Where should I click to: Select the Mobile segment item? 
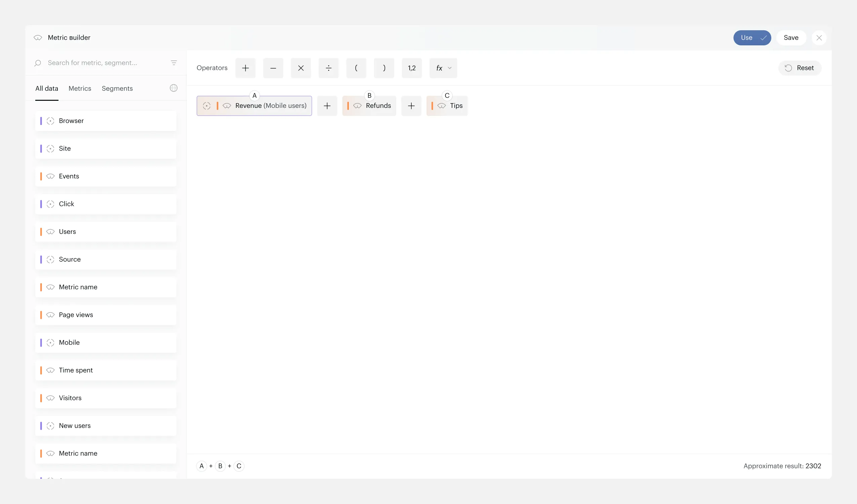point(106,342)
